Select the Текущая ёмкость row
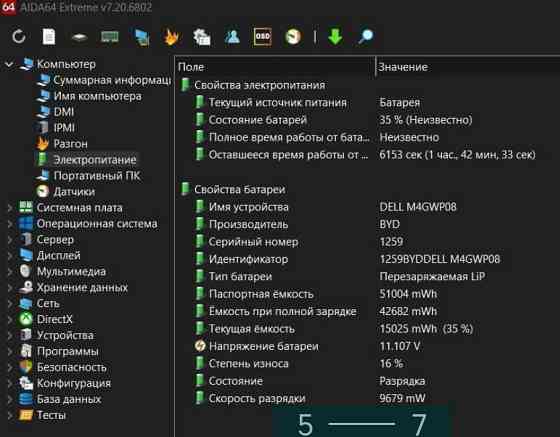The width and height of the screenshot is (560, 437). point(368,328)
